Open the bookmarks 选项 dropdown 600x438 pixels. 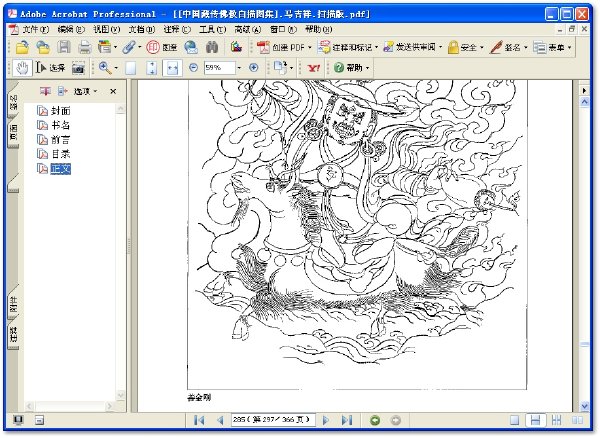click(85, 91)
